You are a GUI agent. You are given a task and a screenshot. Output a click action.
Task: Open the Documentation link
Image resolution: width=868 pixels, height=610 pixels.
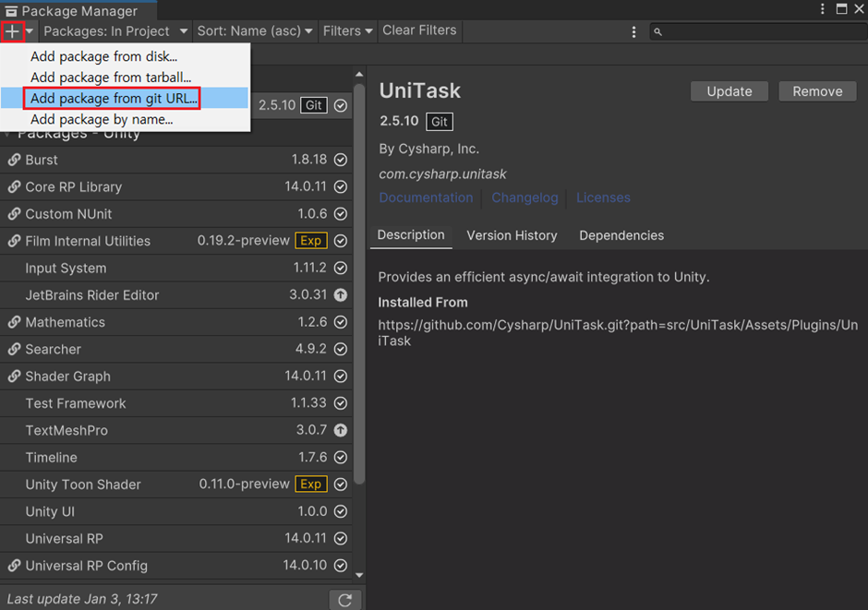[426, 197]
